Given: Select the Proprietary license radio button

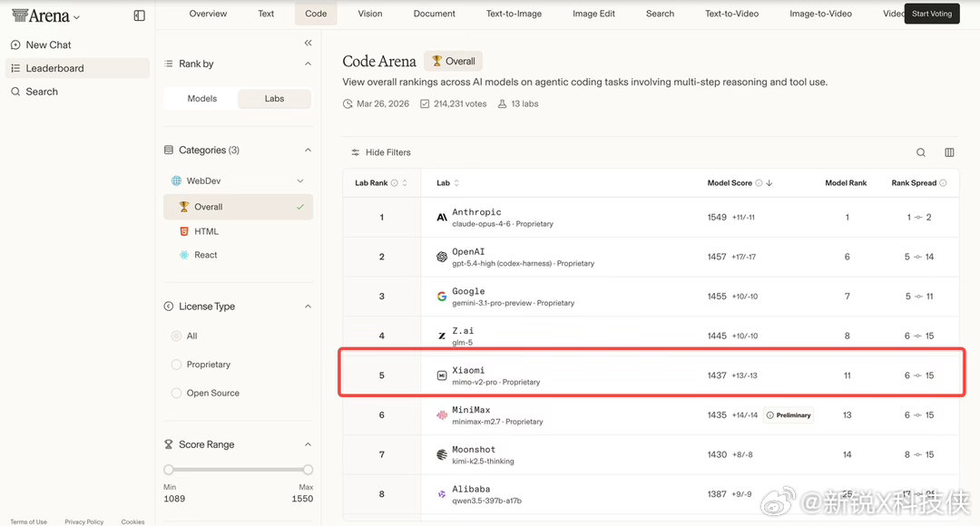Looking at the screenshot, I should 176,365.
